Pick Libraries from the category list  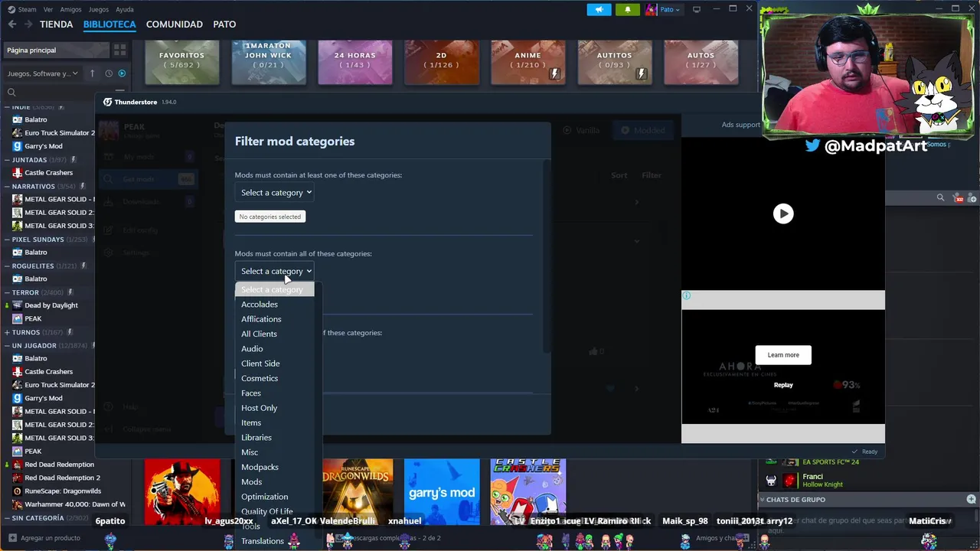(256, 438)
